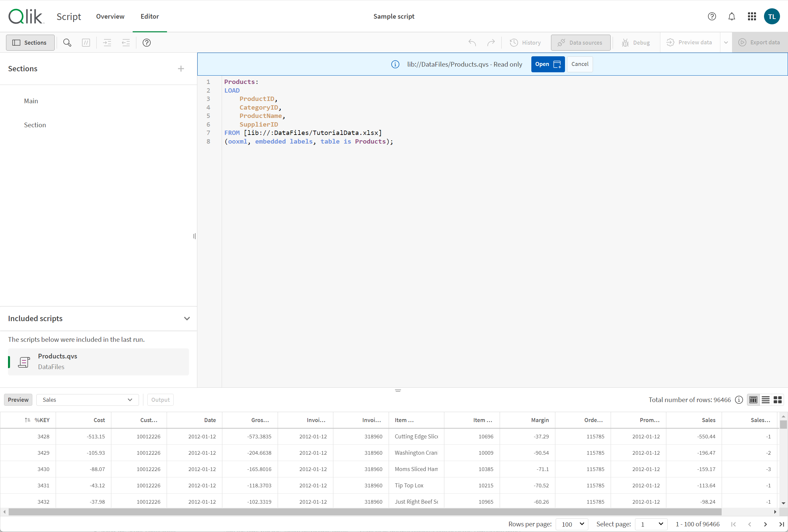
Task: Click the Editor tab
Action: tap(148, 16)
